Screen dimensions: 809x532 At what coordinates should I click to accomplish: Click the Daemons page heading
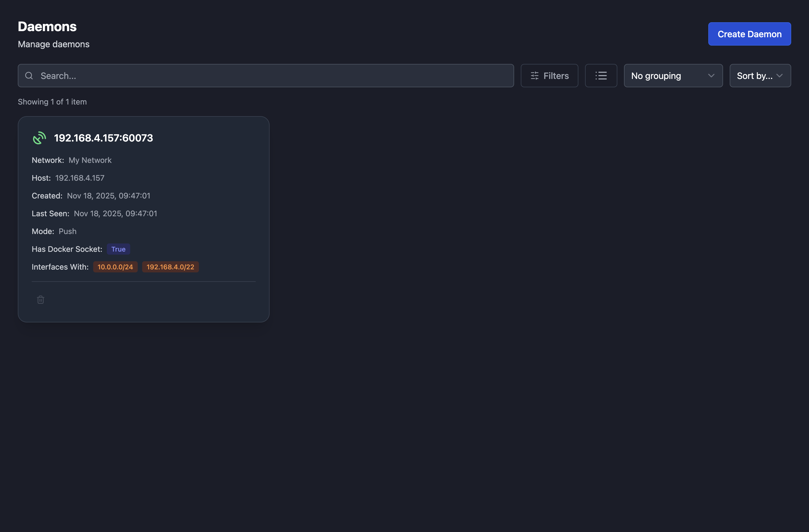coord(47,26)
